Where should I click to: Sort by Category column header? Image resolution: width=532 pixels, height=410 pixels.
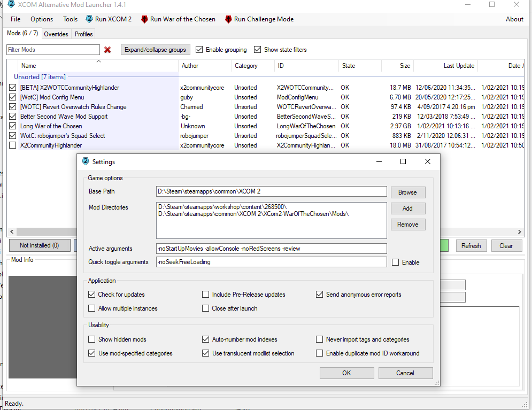(253, 66)
